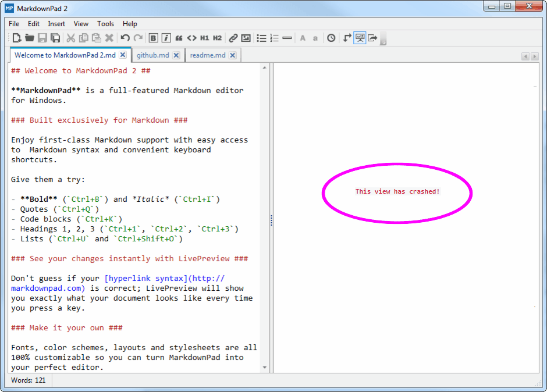Open the Help menu
The image size is (547, 392).
click(x=130, y=24)
